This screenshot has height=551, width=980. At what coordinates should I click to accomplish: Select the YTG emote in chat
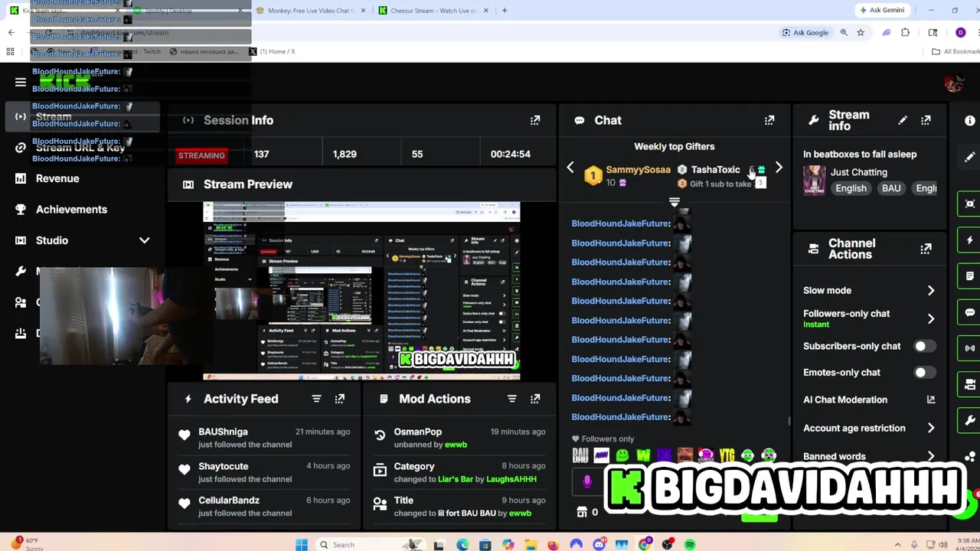click(x=727, y=456)
